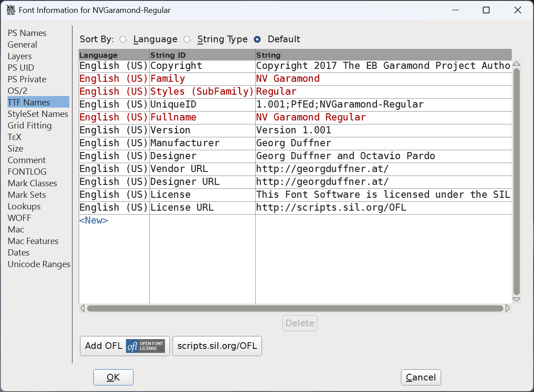Click the scroll up arrow of the table
This screenshot has width=534, height=392.
(517, 64)
